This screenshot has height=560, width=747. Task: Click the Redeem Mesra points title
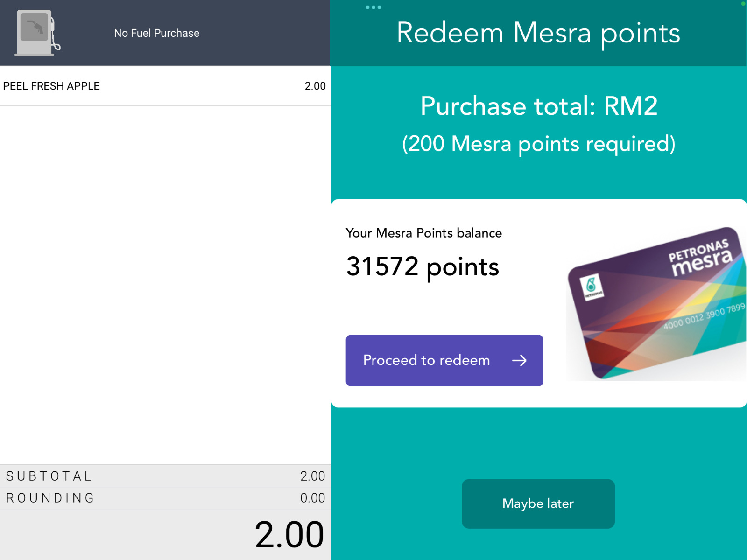point(538,33)
